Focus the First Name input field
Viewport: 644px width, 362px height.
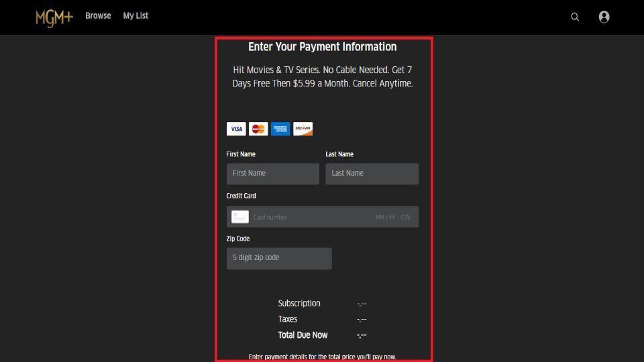[273, 174]
